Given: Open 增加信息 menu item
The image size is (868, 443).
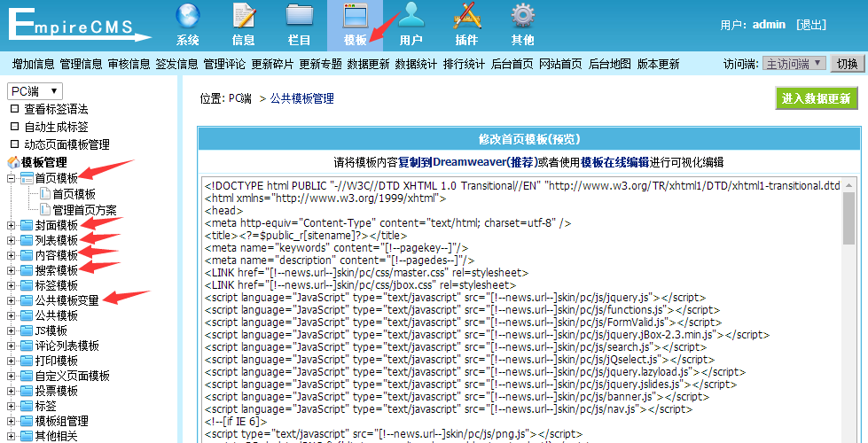Looking at the screenshot, I should [x=33, y=64].
